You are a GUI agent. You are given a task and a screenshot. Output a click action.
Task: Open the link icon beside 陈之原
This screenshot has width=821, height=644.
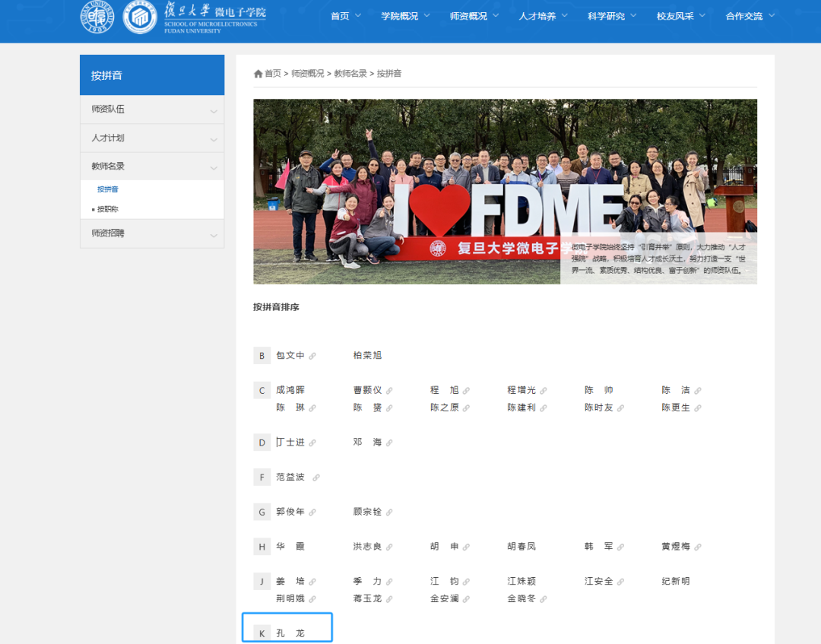point(467,408)
